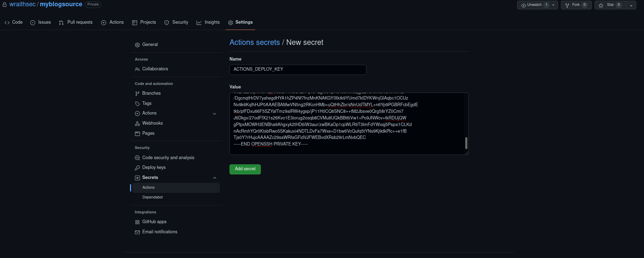
Task: Click the Code security and analysis icon
Action: (137, 158)
